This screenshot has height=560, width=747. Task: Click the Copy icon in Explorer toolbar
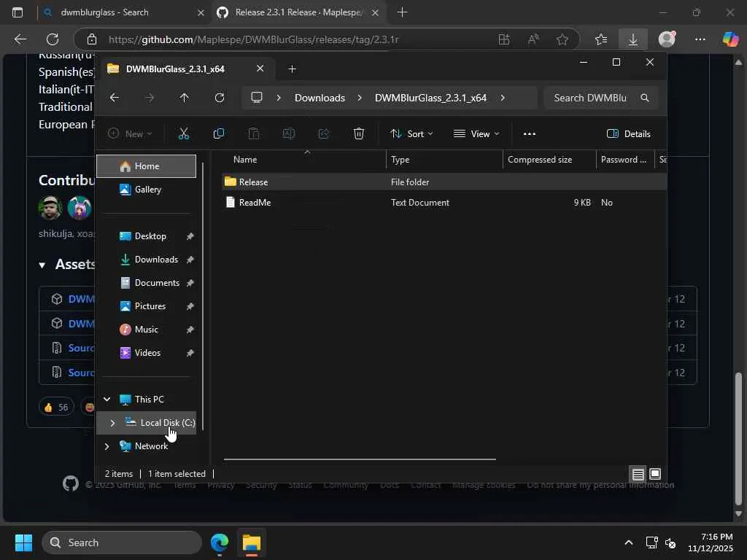point(219,134)
